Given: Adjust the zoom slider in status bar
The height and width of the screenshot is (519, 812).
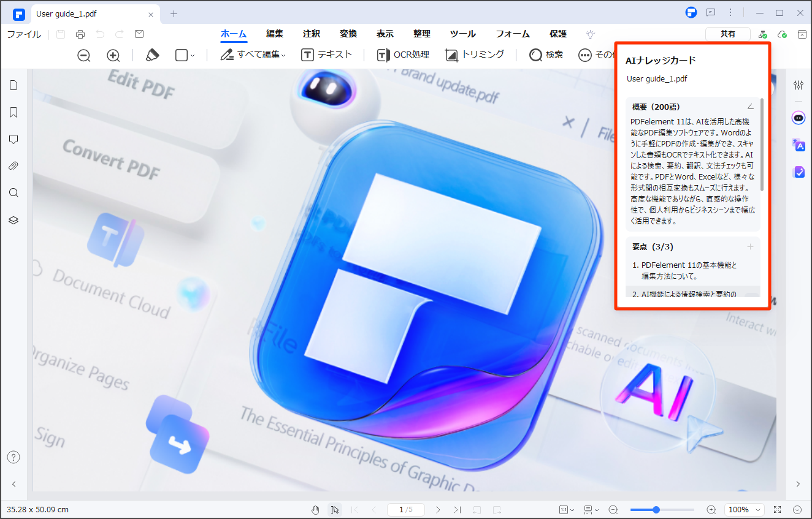Looking at the screenshot, I should [x=662, y=510].
